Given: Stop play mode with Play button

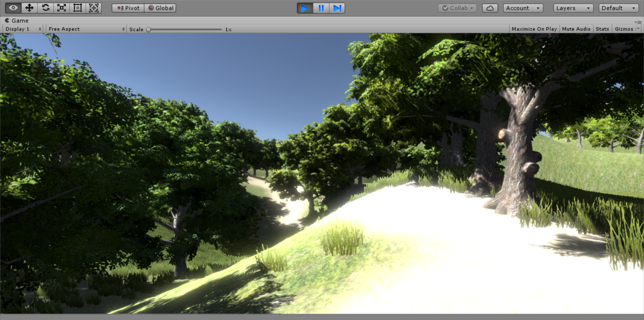Looking at the screenshot, I should pyautogui.click(x=305, y=8).
